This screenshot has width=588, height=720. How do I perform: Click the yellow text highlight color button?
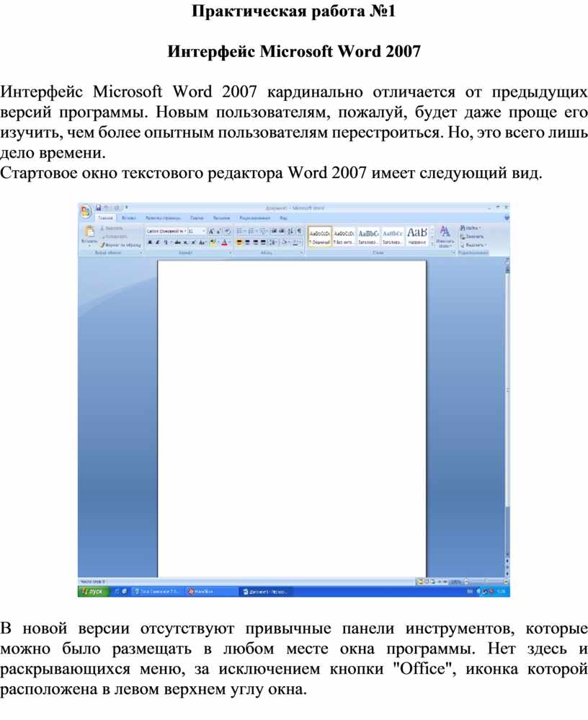point(213,242)
